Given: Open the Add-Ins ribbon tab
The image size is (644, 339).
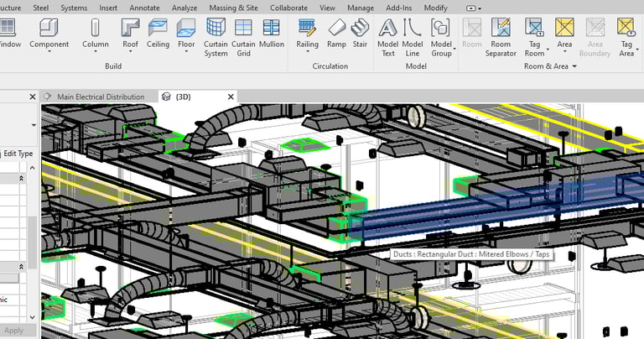Looking at the screenshot, I should 399,8.
